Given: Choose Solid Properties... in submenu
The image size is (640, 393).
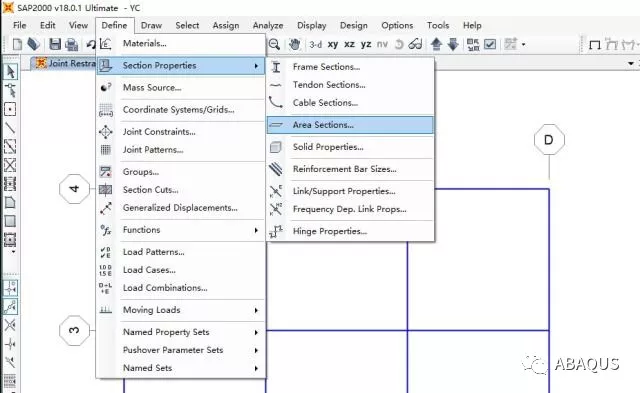Looking at the screenshot, I should coord(350,147).
